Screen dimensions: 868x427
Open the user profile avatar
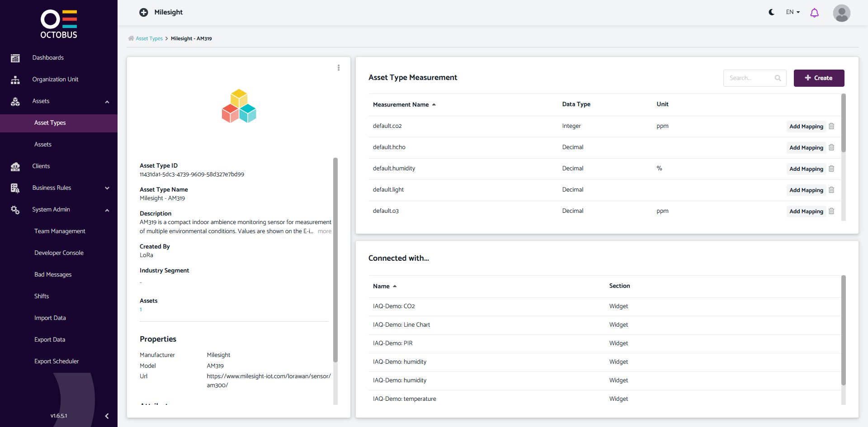tap(841, 13)
